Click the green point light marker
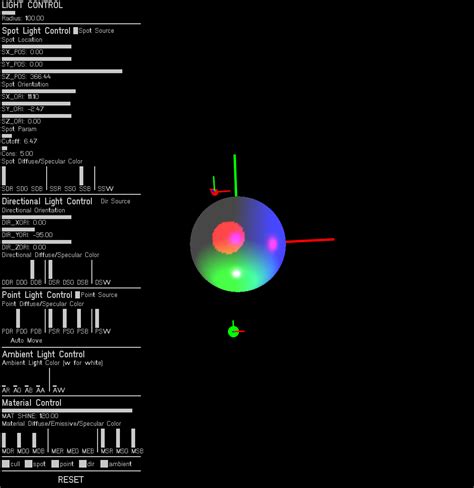The width and height of the screenshot is (474, 488). coord(233,332)
